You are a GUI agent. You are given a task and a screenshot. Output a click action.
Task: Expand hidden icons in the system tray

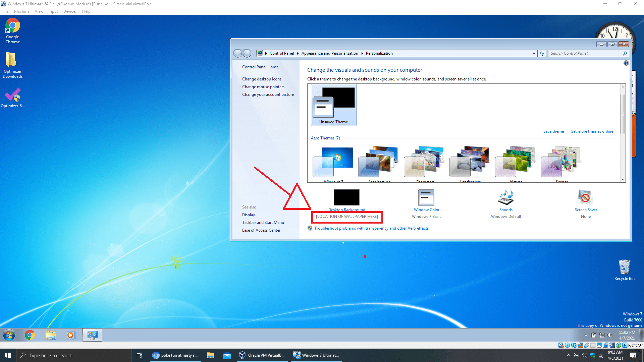coord(568,355)
